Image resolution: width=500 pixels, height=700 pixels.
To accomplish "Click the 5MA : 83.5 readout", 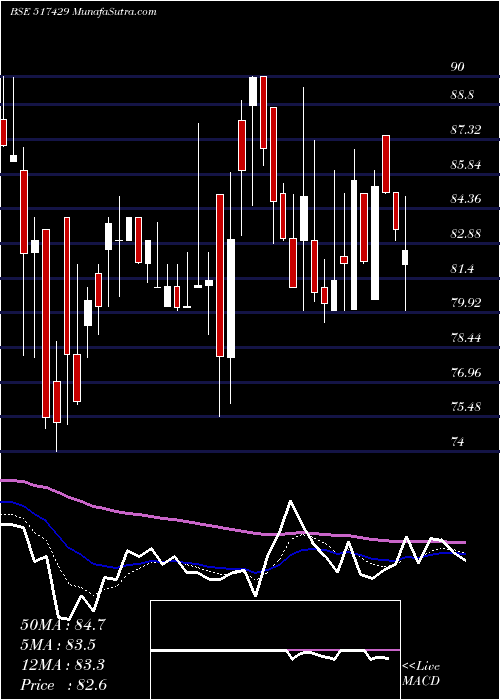I will coord(58,645).
